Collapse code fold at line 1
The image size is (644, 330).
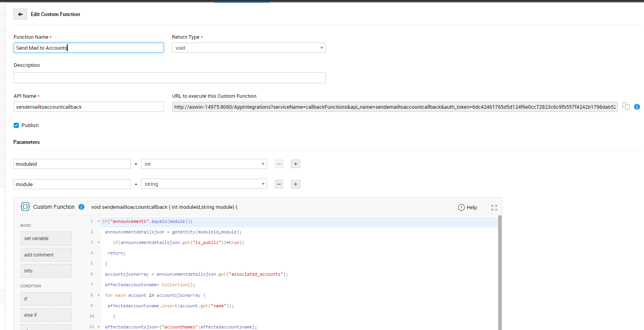click(99, 221)
